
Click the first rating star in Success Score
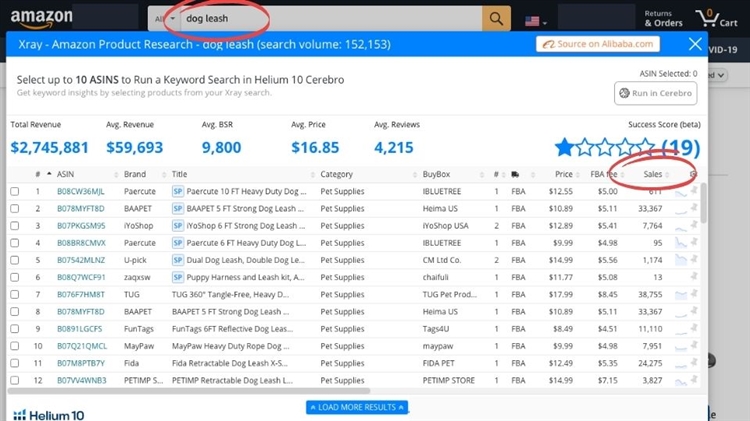point(565,148)
